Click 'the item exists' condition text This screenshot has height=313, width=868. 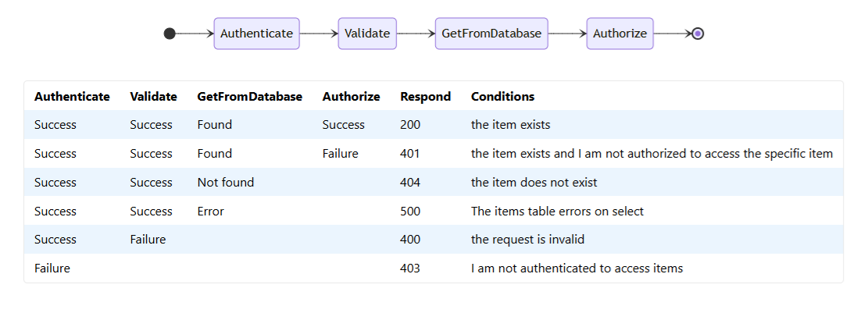510,125
